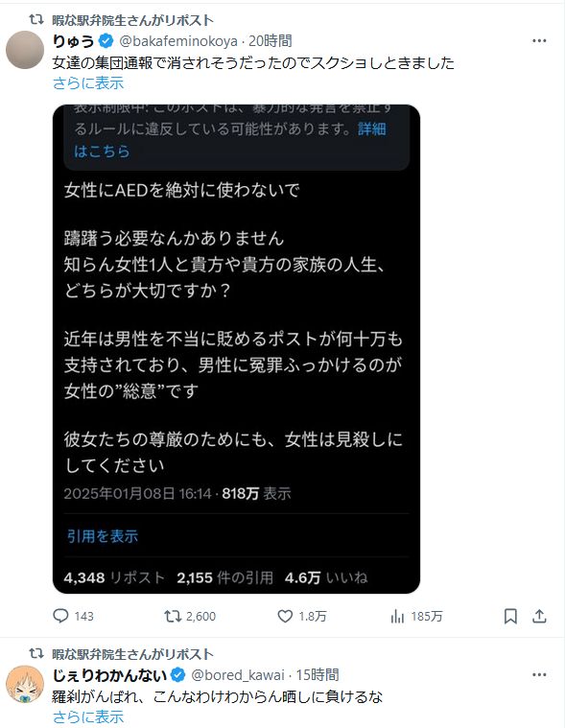Viewport: 565px width, 728px height.
Task: Click the @bakafeminokoya handle
Action: pos(178,41)
